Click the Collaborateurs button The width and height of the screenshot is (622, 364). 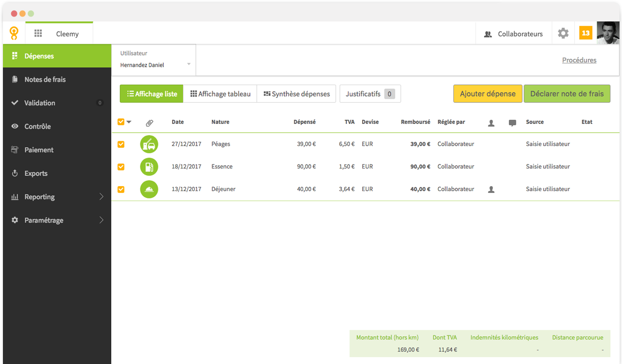(x=513, y=34)
